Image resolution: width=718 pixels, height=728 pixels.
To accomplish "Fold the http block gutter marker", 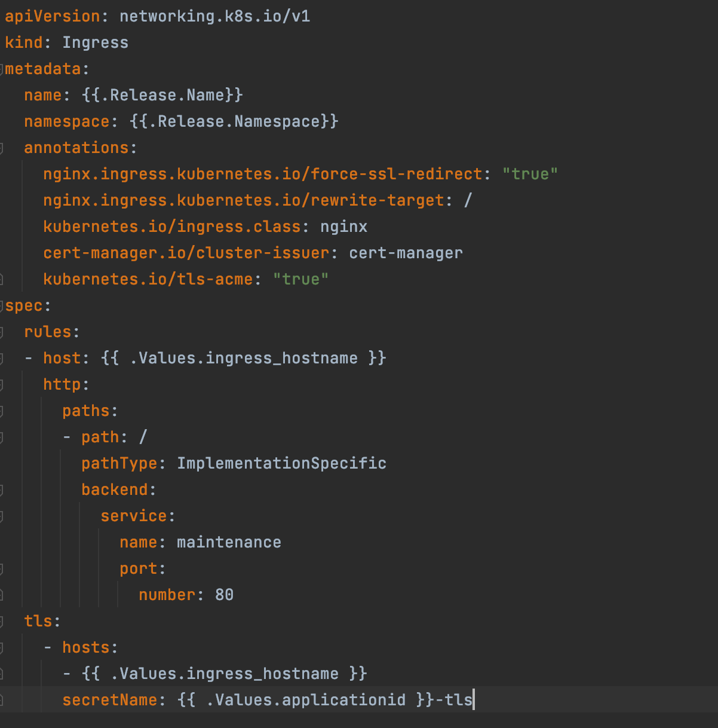I will [x=2, y=385].
